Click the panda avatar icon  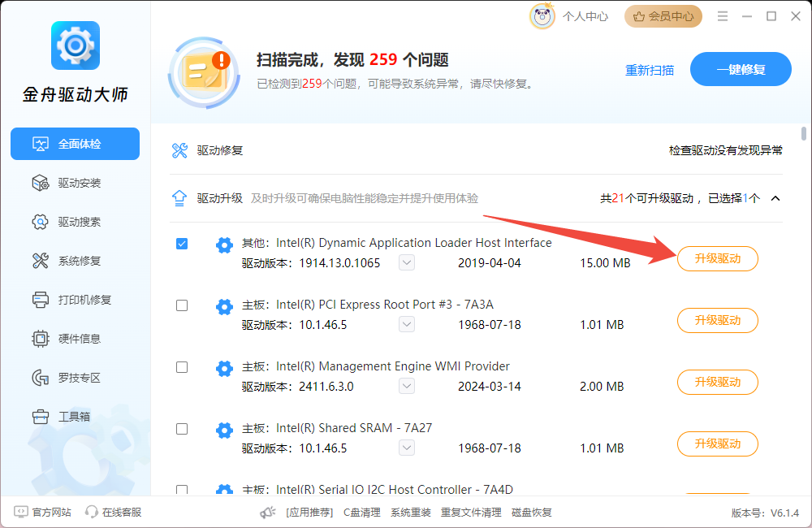coord(542,15)
